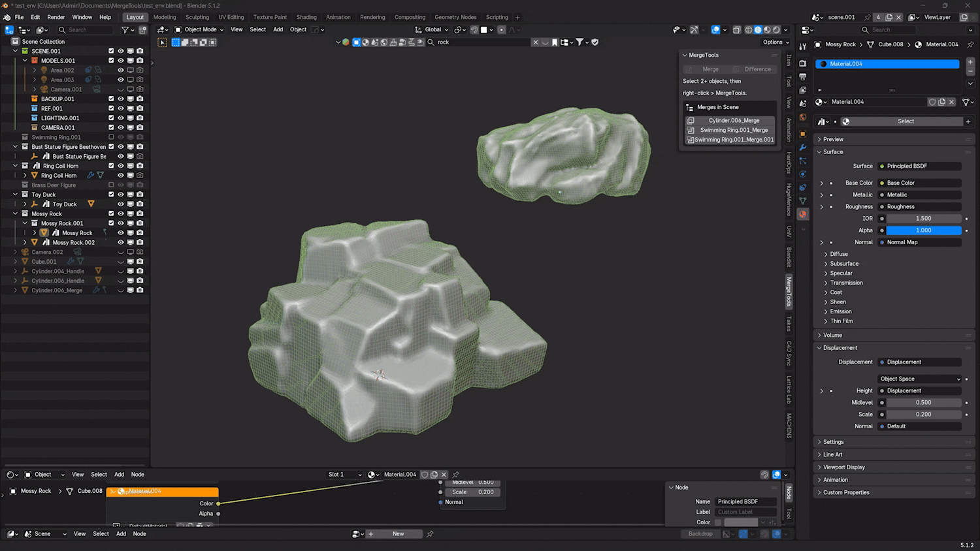
Task: Open the Modifiers wrench properties tab
Action: 803,148
